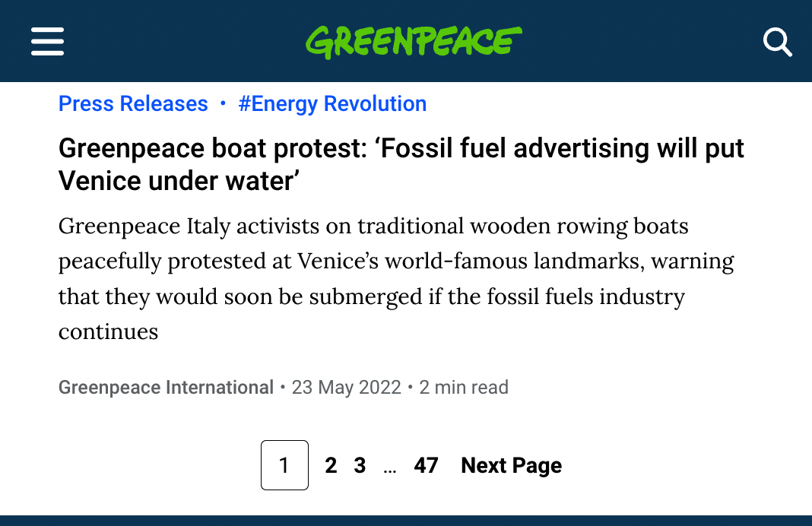812x526 pixels.
Task: Select the #Energy Revolution tag
Action: click(332, 104)
